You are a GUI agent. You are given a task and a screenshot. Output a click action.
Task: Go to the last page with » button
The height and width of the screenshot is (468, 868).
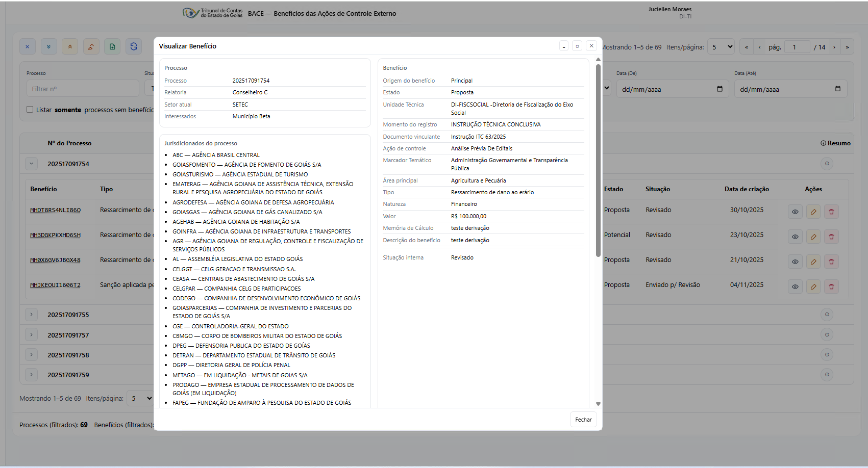[847, 47]
